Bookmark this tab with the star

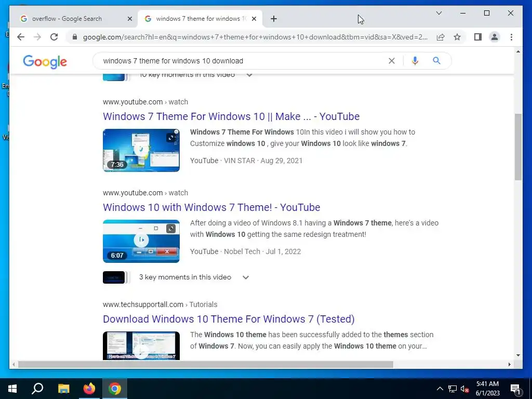coord(457,37)
